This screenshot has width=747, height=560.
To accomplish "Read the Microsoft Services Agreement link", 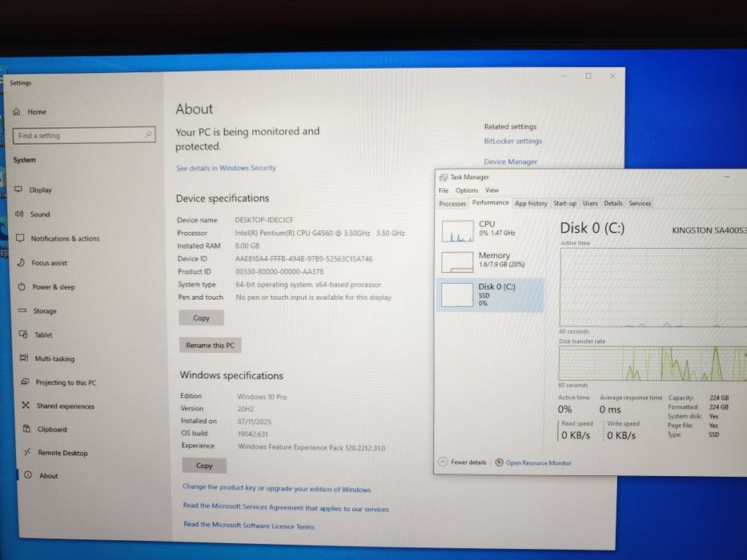I will [286, 507].
